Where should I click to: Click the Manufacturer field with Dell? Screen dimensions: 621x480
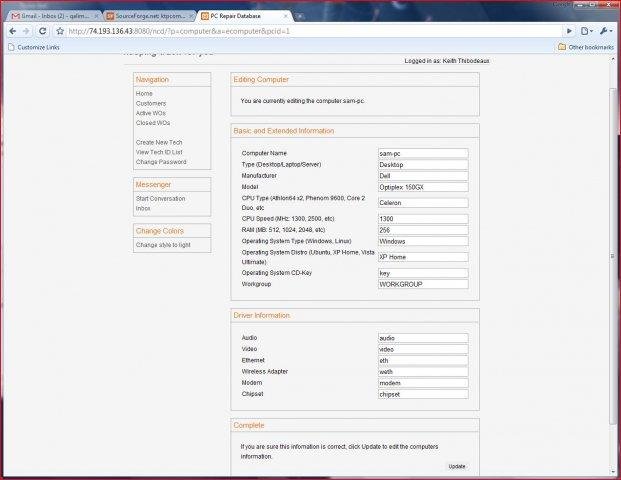pos(423,176)
